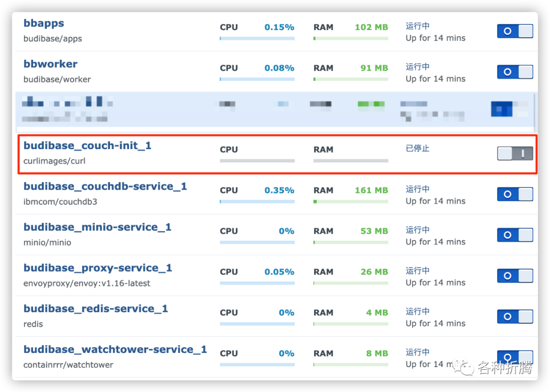This screenshot has height=392, width=550.
Task: Click bbapps RAM value 102 MB
Action: coord(371,27)
